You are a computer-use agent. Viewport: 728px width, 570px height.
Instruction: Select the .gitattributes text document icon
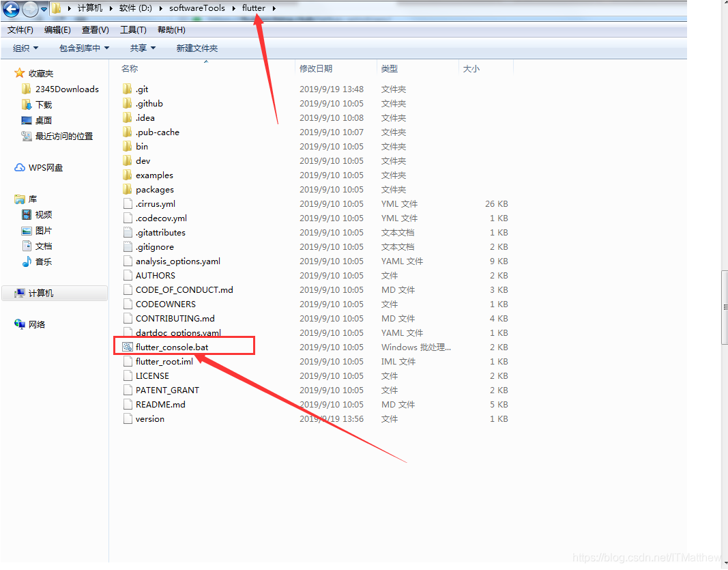click(128, 232)
